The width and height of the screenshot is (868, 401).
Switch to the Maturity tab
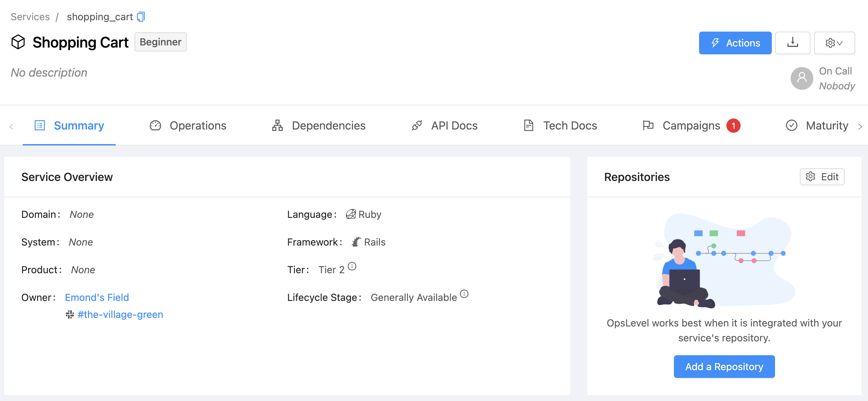click(817, 126)
